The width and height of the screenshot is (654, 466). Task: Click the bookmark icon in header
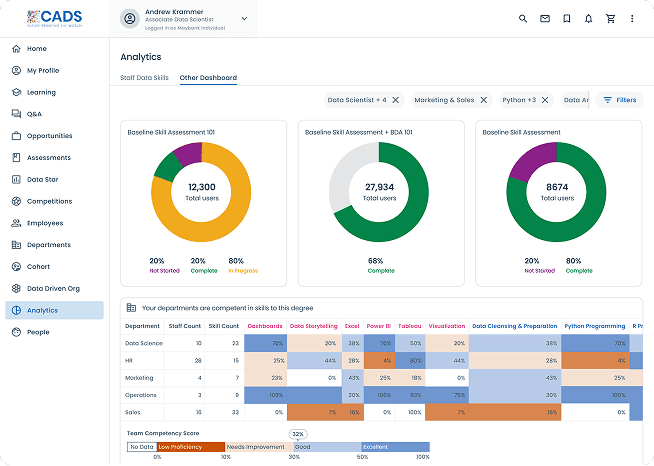566,18
